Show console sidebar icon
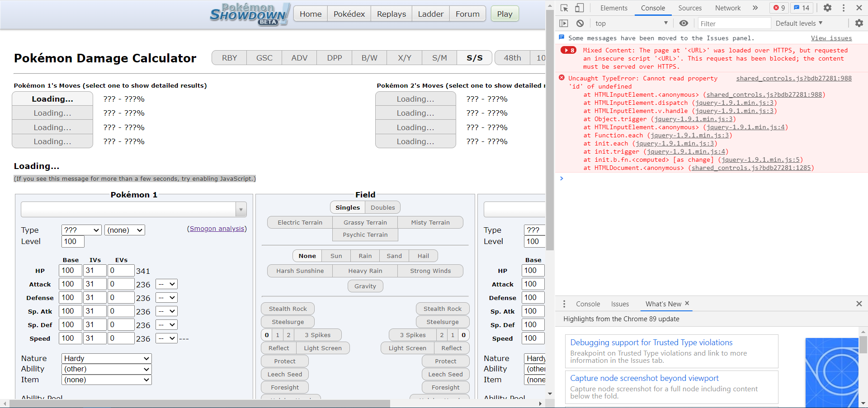The width and height of the screenshot is (868, 408). click(564, 23)
